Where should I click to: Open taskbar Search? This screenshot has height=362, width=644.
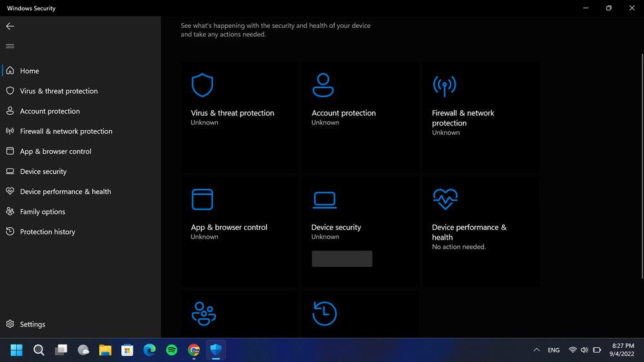[x=39, y=350]
